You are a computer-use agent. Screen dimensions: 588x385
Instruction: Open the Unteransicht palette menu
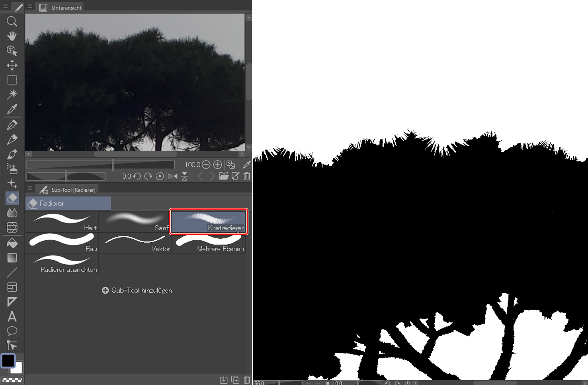pyautogui.click(x=30, y=6)
